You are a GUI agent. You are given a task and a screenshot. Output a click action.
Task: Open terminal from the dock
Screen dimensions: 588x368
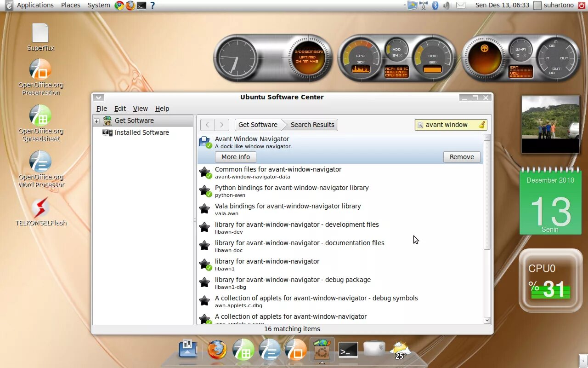click(348, 351)
